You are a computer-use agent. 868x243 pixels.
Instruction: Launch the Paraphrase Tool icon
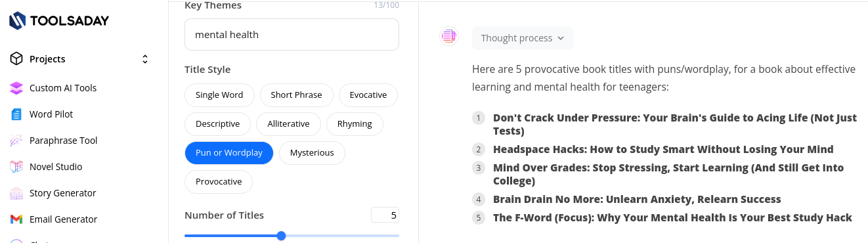pyautogui.click(x=16, y=141)
